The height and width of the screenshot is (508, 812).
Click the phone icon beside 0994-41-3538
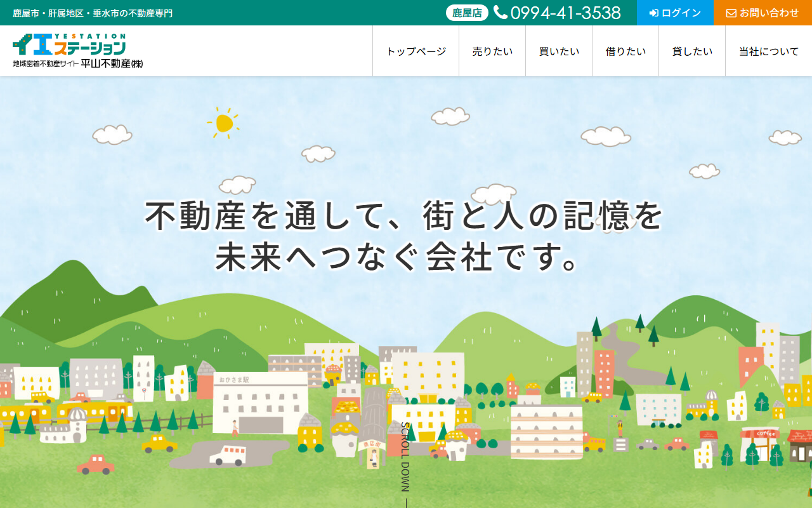[x=501, y=13]
